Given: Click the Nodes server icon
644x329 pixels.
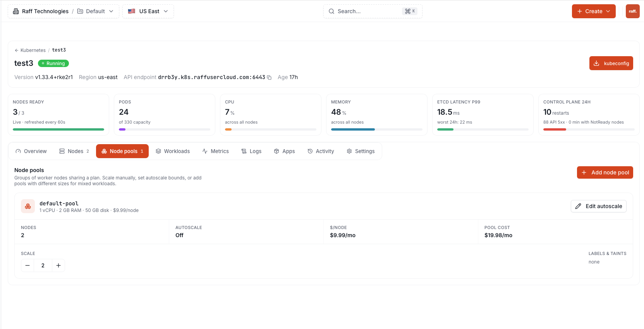Looking at the screenshot, I should pyautogui.click(x=62, y=151).
